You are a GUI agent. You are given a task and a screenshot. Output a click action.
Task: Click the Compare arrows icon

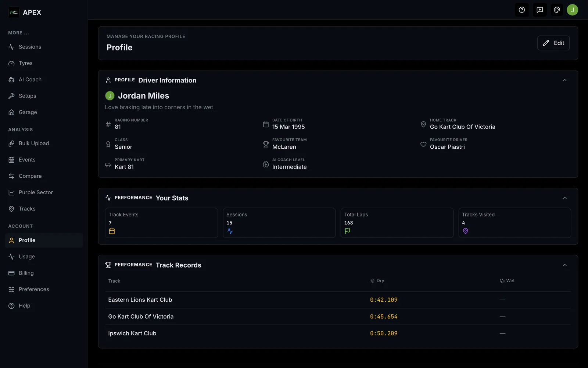click(11, 176)
